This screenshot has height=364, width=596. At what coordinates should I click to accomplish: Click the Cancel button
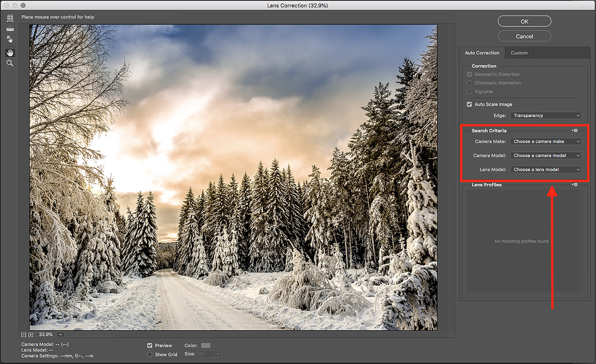[x=524, y=36]
